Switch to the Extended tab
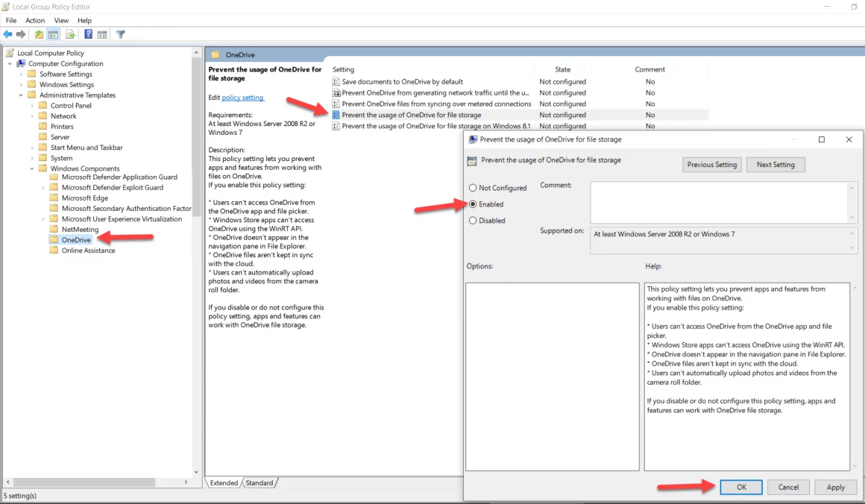 224,482
